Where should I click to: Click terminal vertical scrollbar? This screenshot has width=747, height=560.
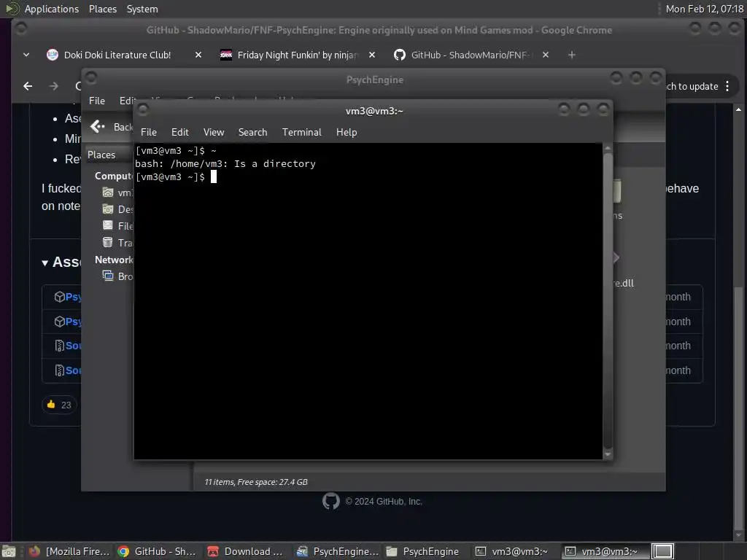[608, 300]
